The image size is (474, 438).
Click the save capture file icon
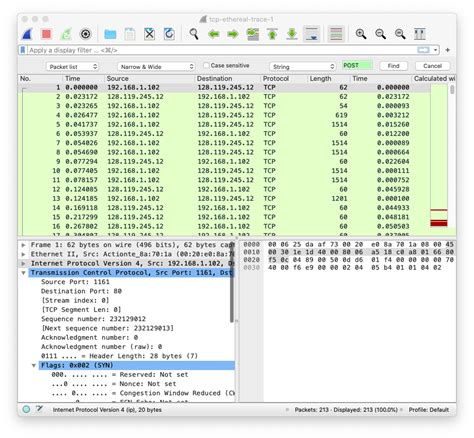pyautogui.click(x=130, y=34)
